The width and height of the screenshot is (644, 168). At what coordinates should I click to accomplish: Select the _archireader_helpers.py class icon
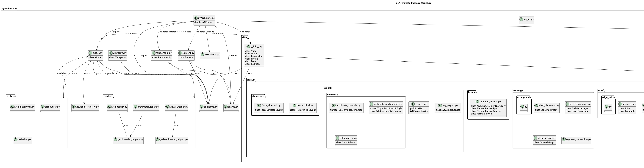(x=116, y=140)
